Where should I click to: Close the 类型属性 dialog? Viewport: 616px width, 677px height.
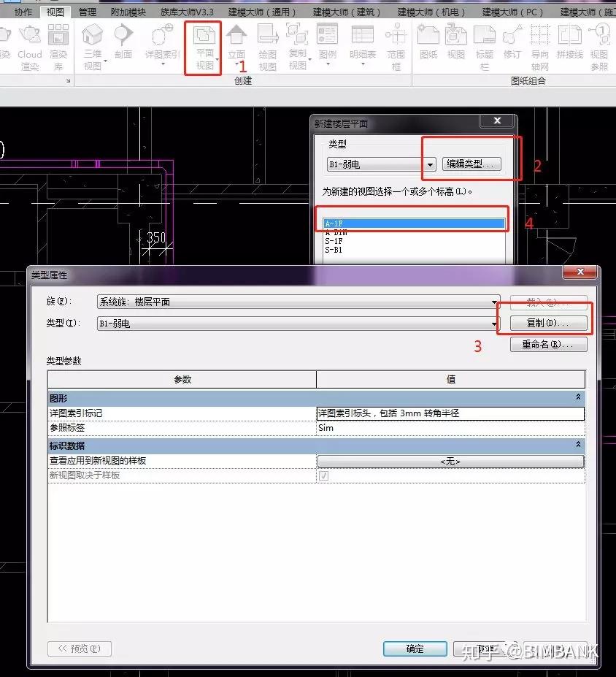pos(580,272)
